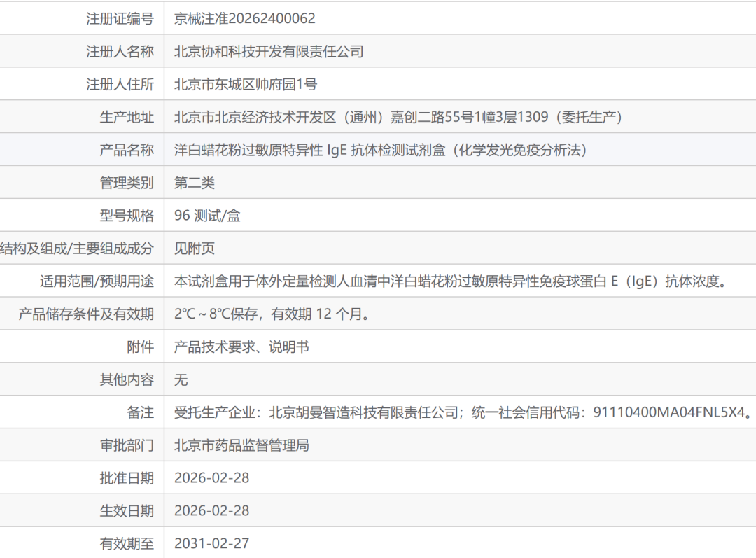This screenshot has width=756, height=558.
Task: Click the address 北京市东城区帅府园1号
Action: (x=245, y=85)
